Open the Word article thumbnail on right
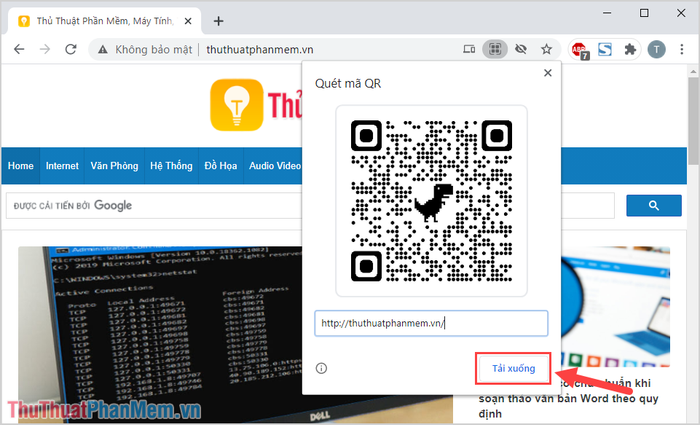Viewport: 700px width, 425px height. (x=616, y=306)
